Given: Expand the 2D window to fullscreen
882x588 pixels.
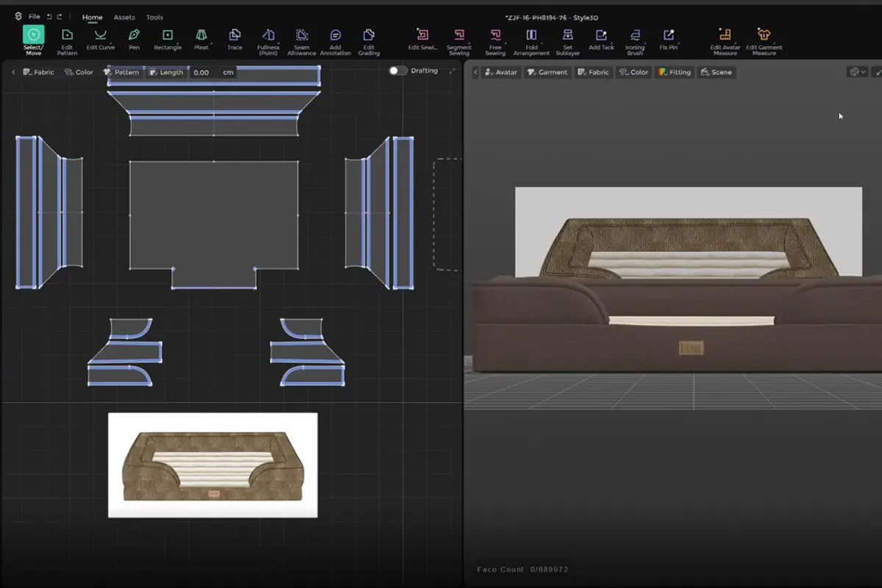Looking at the screenshot, I should (x=452, y=71).
